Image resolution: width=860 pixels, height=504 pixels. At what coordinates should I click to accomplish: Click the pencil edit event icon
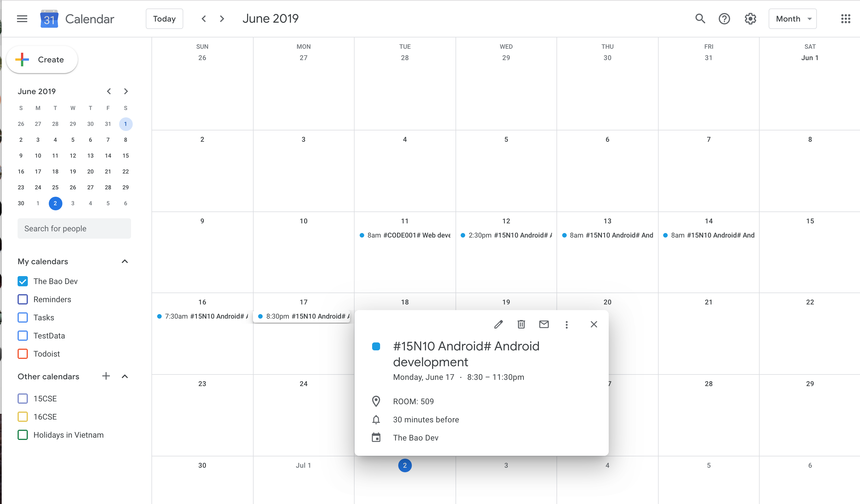(498, 324)
